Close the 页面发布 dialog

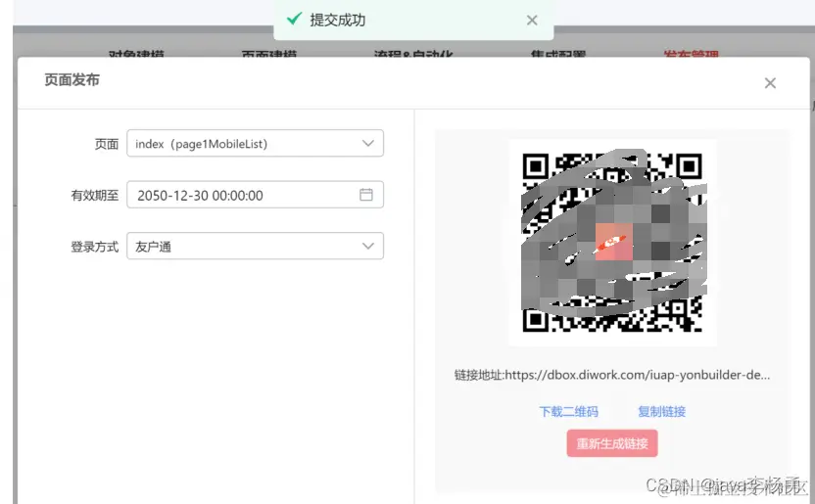click(x=770, y=83)
